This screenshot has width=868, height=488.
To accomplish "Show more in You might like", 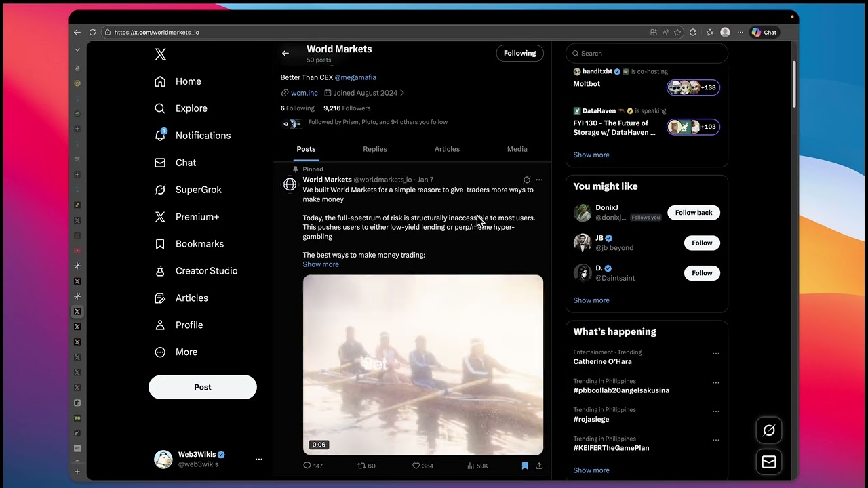I will pyautogui.click(x=591, y=300).
